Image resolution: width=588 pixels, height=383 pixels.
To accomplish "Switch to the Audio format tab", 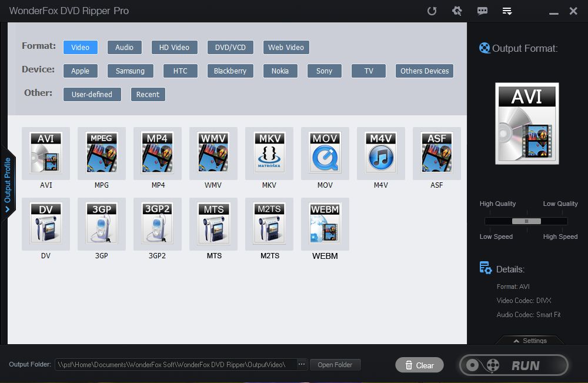I will [125, 47].
